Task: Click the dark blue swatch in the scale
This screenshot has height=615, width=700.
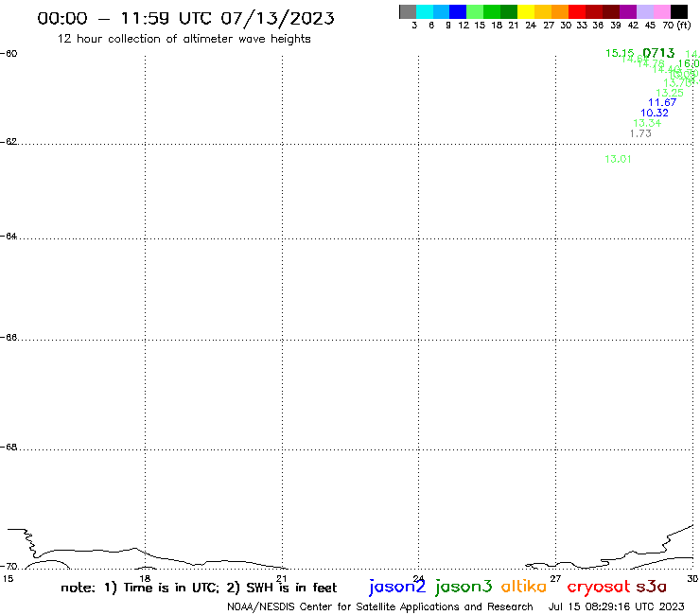Action: 459,11
